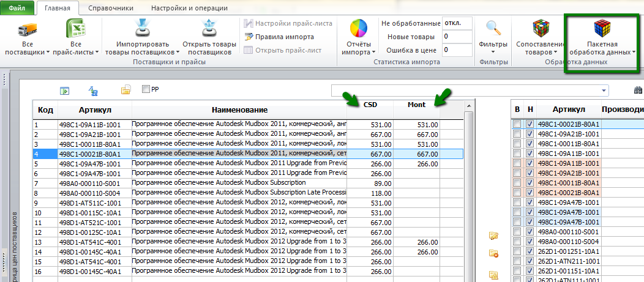Screen dimensions: 644x282
Task: Select article 262D1-ATN211-1001 in right table
Action: tap(569, 261)
